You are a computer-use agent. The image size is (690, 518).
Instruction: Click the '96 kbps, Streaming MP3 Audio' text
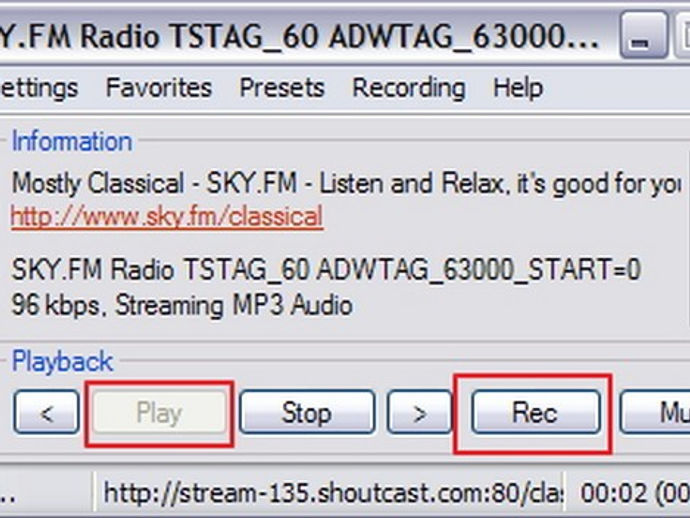[182, 305]
